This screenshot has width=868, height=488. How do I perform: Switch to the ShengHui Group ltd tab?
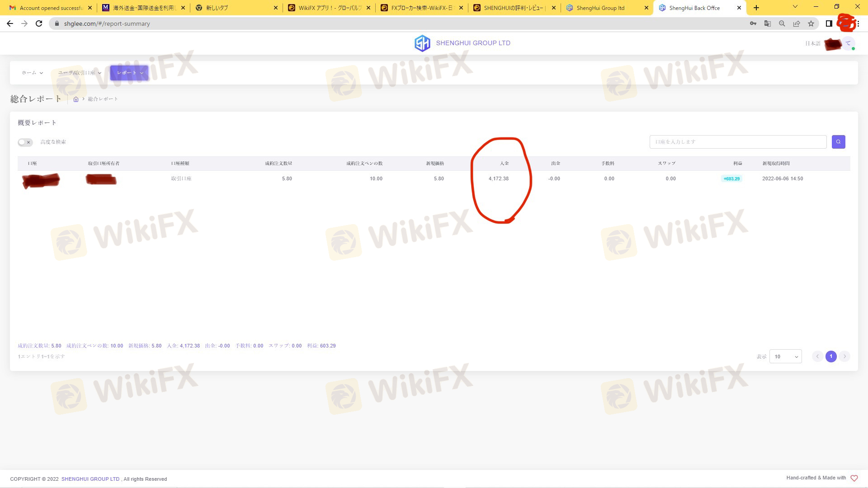(x=600, y=8)
